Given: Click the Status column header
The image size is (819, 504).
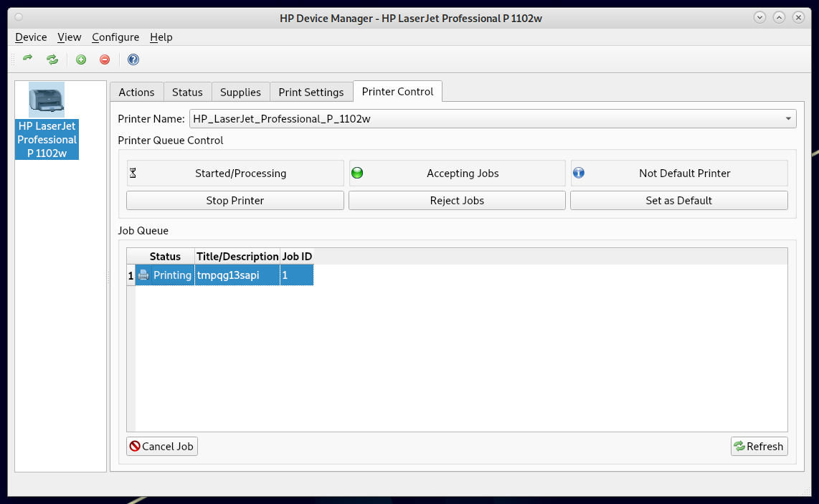Looking at the screenshot, I should [x=165, y=257].
